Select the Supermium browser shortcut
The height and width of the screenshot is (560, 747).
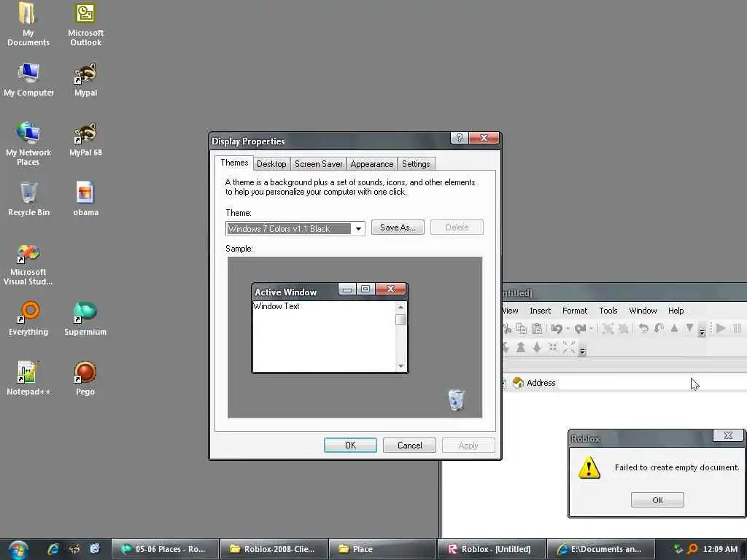tap(85, 319)
